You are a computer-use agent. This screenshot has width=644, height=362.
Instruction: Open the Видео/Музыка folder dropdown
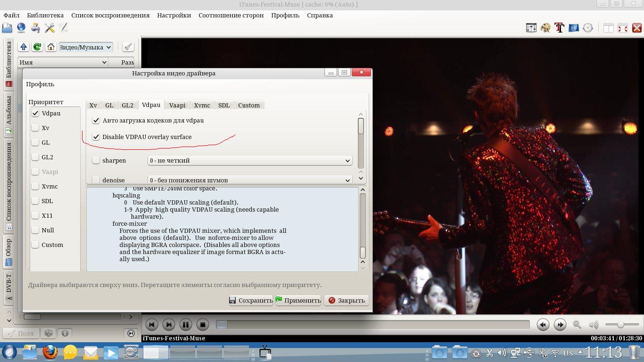tap(86, 47)
